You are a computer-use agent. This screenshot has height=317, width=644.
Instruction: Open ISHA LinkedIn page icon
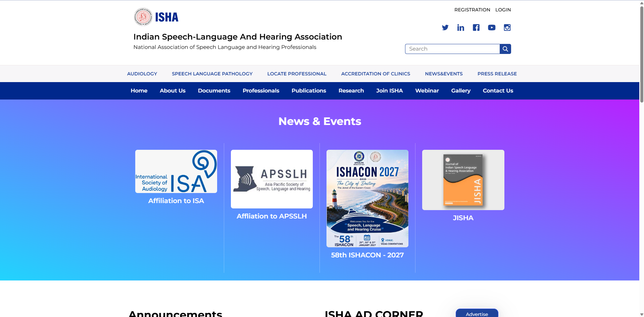(460, 27)
